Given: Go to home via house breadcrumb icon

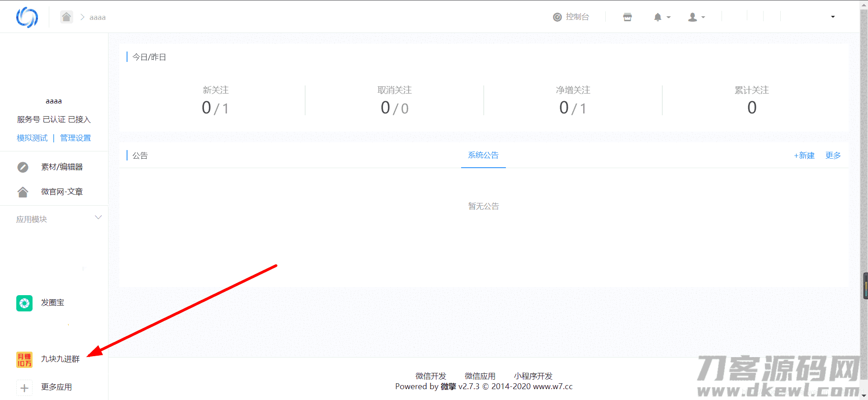Looking at the screenshot, I should 66,17.
